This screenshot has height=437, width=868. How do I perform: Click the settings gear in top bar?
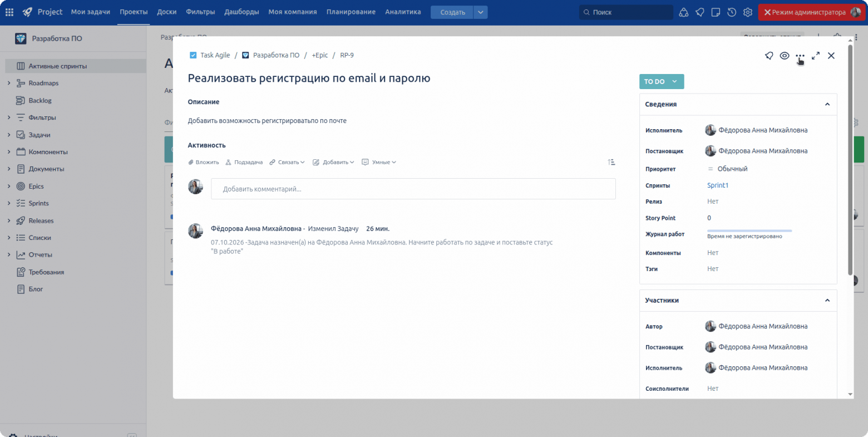tap(748, 12)
